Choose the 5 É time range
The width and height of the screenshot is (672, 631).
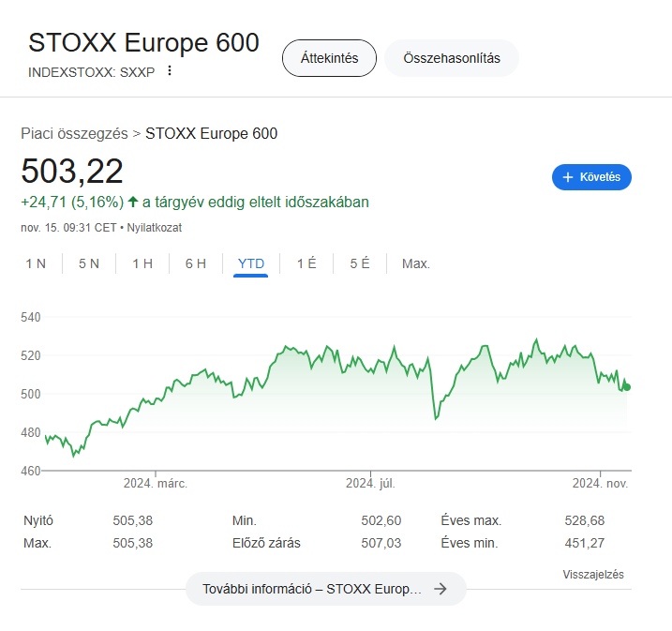tap(360, 263)
